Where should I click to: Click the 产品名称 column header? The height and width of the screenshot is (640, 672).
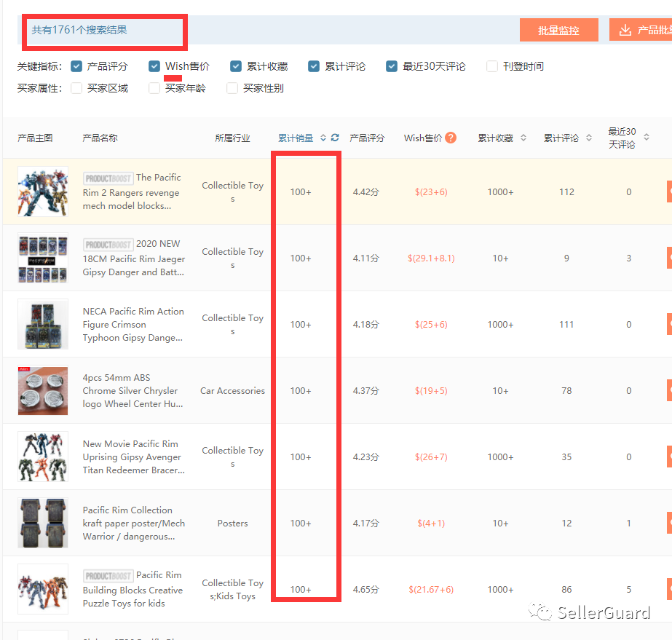click(x=100, y=138)
